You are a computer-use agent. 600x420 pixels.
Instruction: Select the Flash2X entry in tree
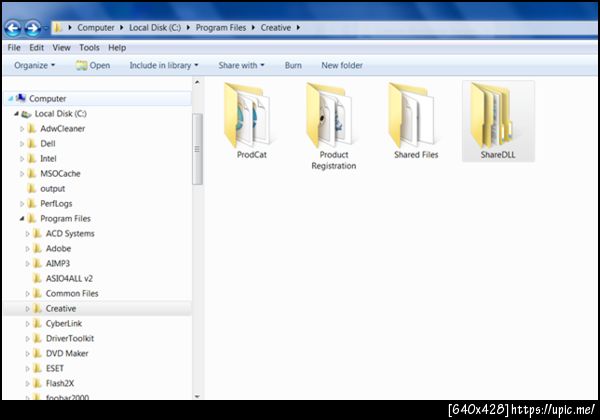click(x=60, y=383)
